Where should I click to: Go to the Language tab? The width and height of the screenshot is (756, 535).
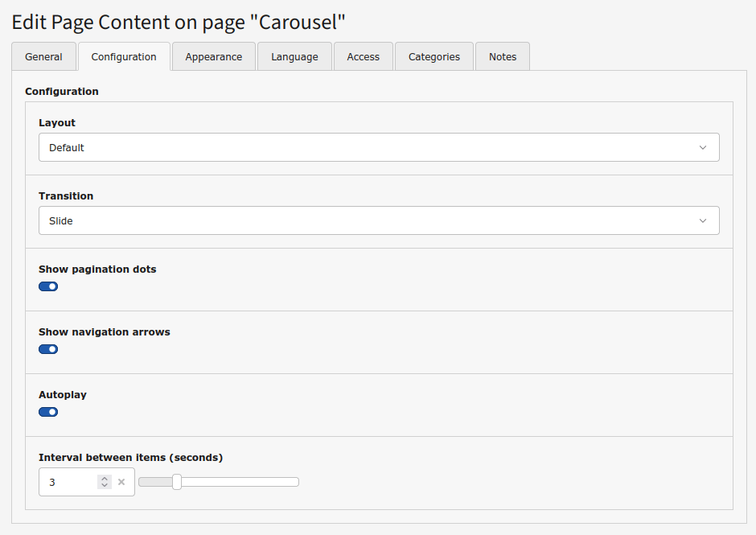click(294, 57)
